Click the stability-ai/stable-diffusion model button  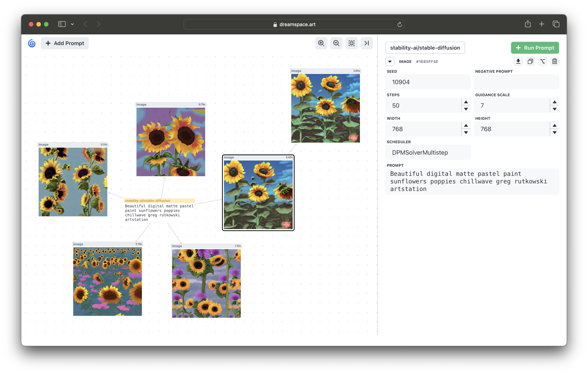425,48
